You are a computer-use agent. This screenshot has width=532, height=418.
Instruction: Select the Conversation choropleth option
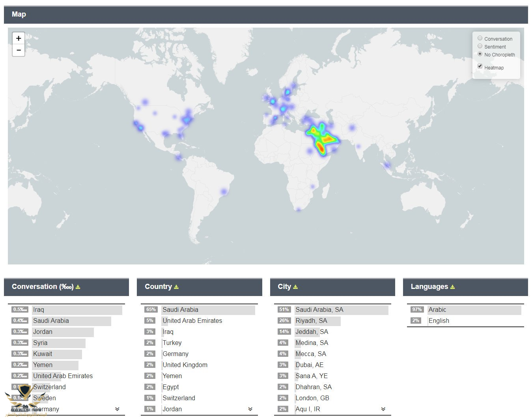point(480,38)
